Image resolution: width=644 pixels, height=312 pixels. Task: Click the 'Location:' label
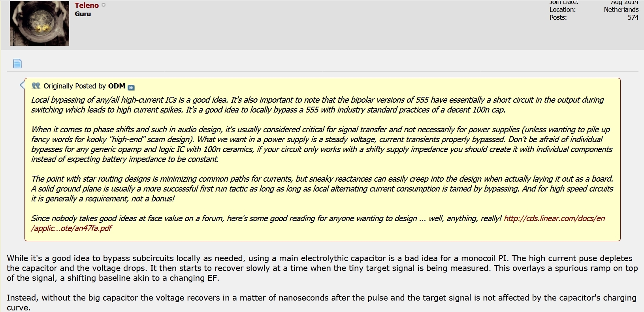click(x=562, y=9)
